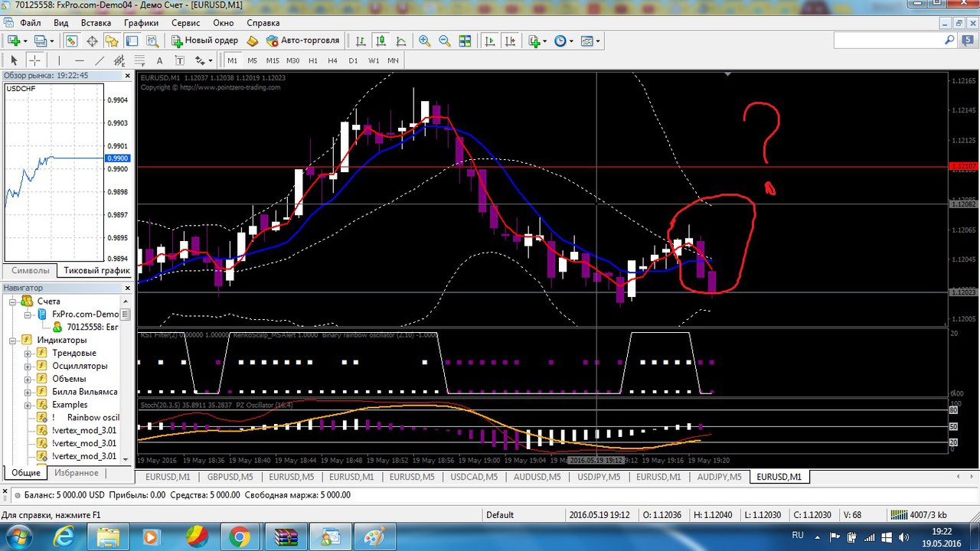The width and height of the screenshot is (980, 551).
Task: Click the Strategy Tester toolbar icon
Action: [152, 41]
